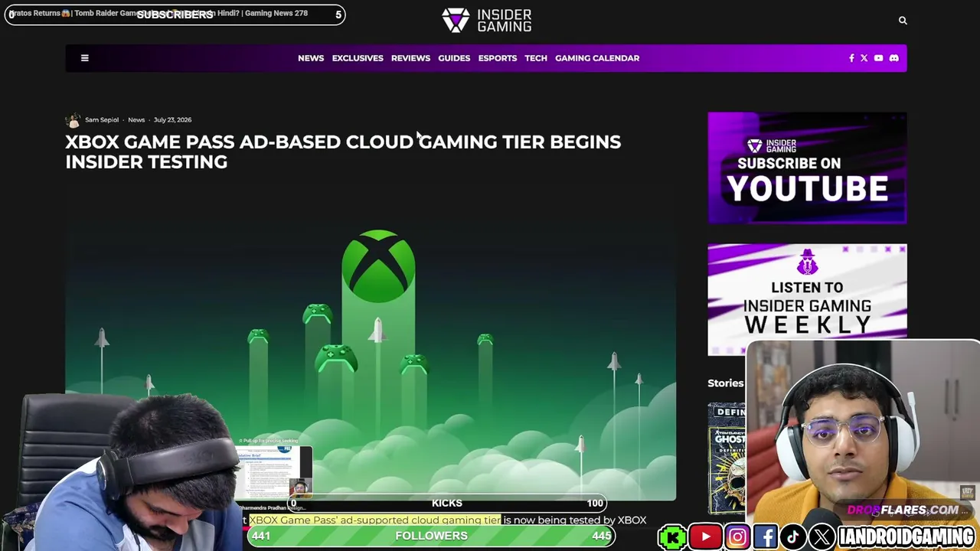Click the blue Facebook icon in the stream overlay
This screenshot has width=980, height=551.
766,537
